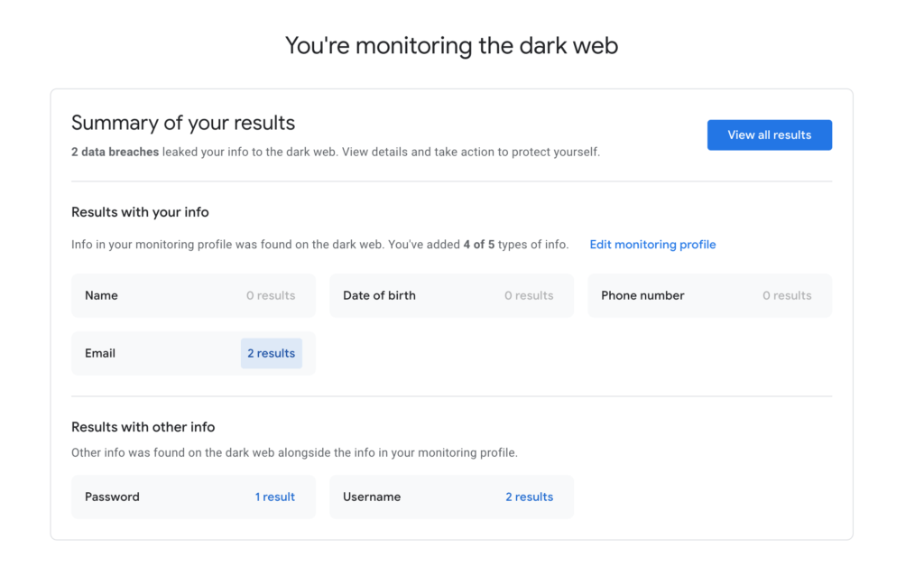This screenshot has width=924, height=576.
Task: Select the Name results card
Action: coord(193,295)
